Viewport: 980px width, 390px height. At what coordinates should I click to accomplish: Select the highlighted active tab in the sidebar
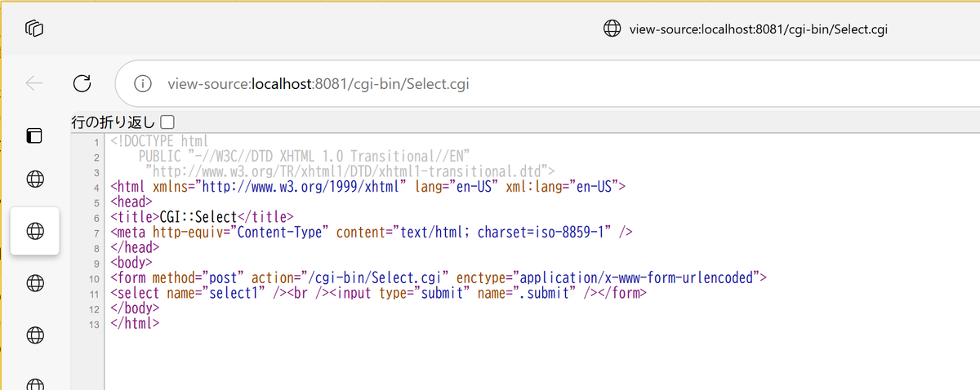point(34,231)
